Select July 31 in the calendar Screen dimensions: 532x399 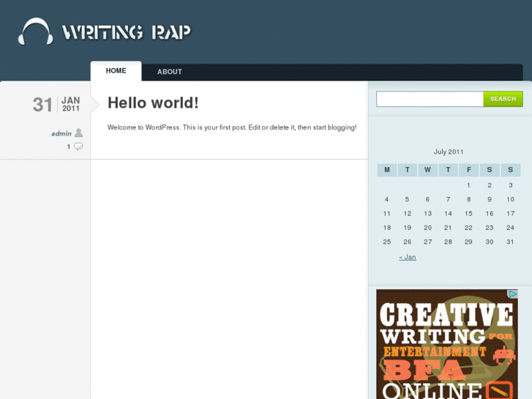[x=510, y=242]
